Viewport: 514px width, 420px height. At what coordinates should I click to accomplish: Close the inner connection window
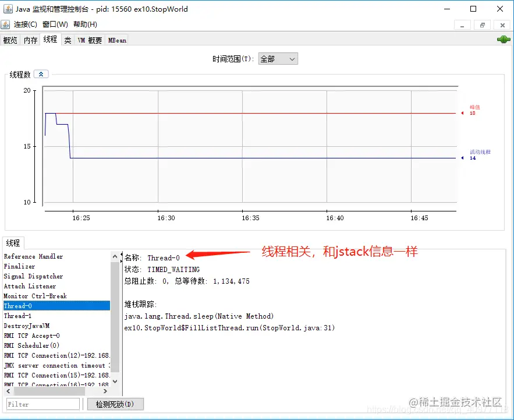(x=502, y=25)
